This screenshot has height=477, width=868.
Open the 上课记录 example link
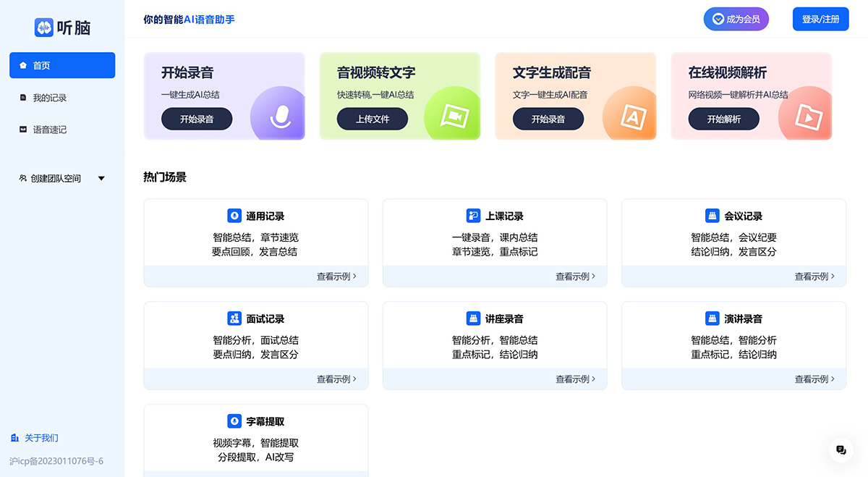click(x=574, y=276)
